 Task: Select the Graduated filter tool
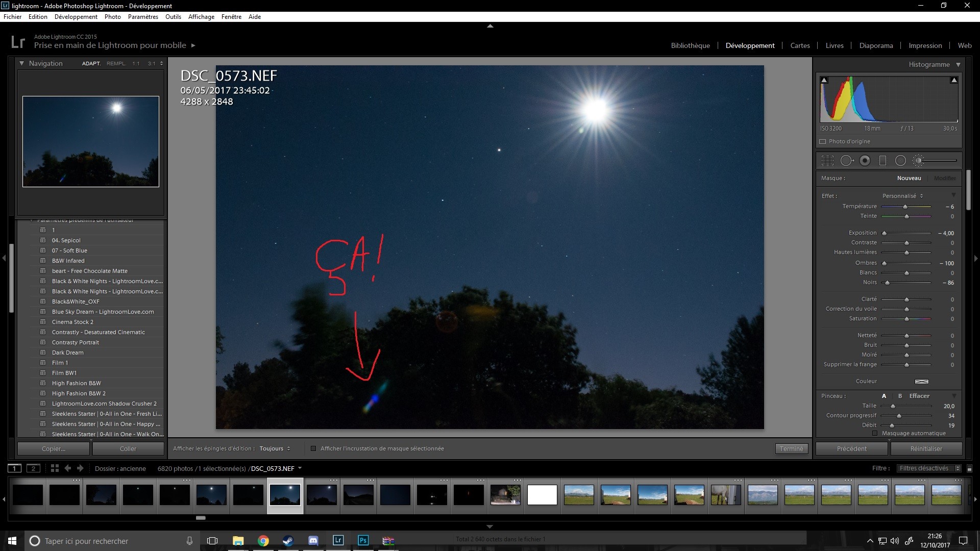tap(883, 161)
